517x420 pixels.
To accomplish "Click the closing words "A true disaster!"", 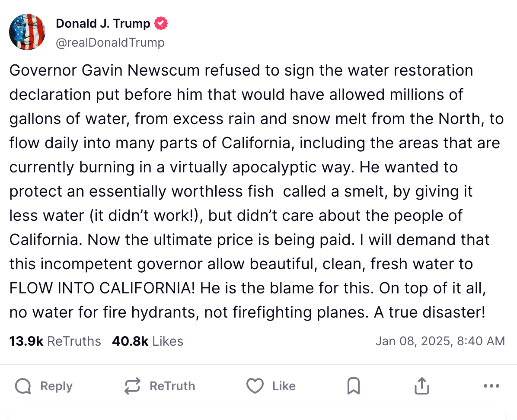I will [430, 312].
